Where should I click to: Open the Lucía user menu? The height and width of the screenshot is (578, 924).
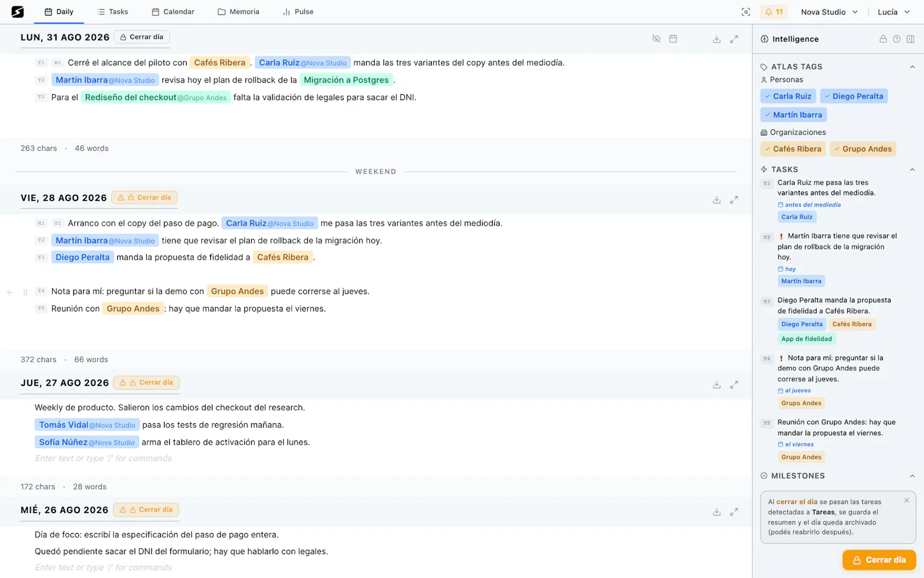(893, 12)
